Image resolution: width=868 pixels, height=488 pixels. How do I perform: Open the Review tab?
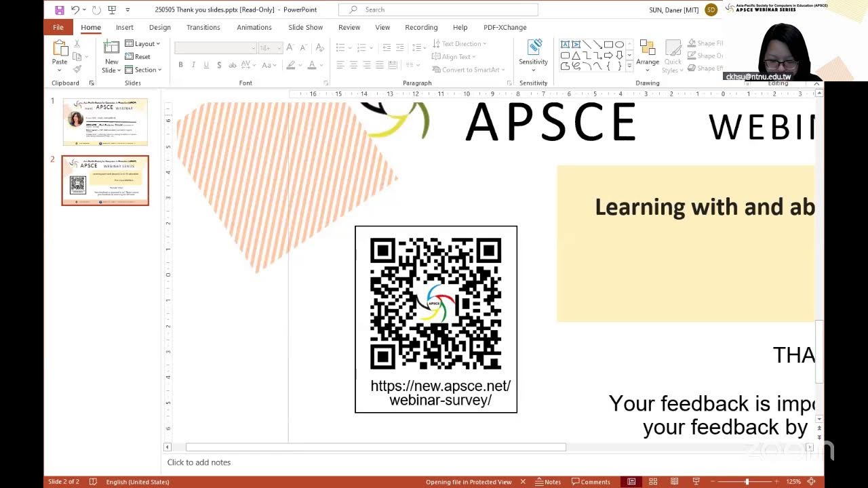pos(349,27)
